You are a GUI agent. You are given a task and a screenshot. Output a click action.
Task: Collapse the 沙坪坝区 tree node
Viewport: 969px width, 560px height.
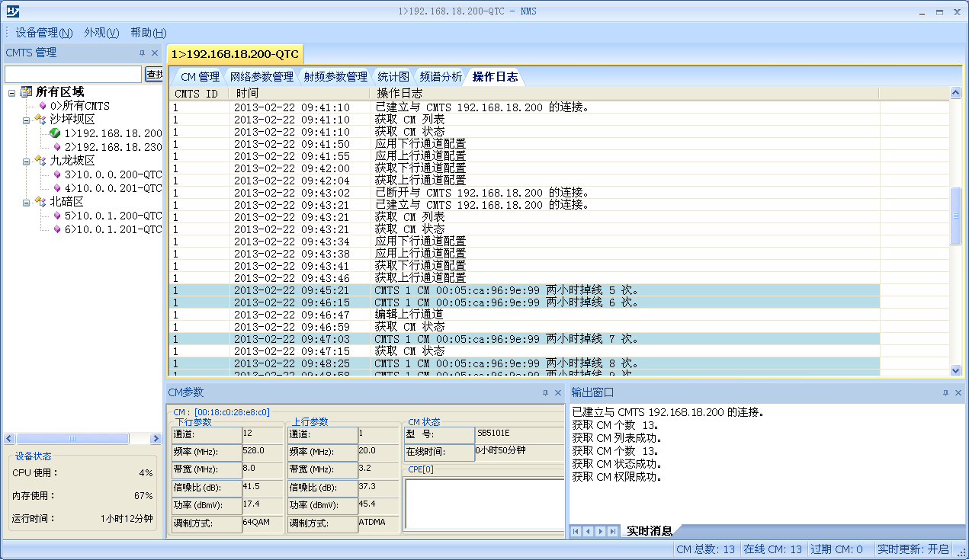(x=27, y=120)
